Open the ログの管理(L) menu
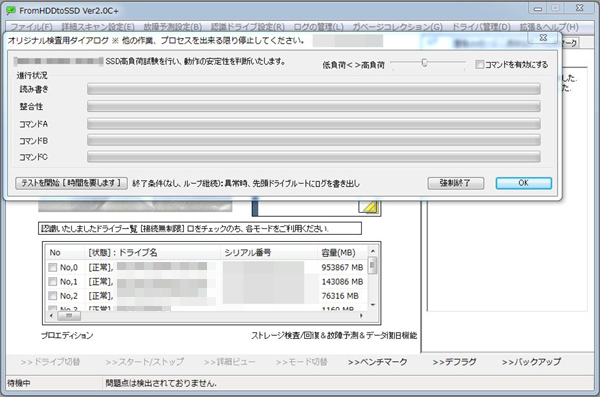 point(318,27)
